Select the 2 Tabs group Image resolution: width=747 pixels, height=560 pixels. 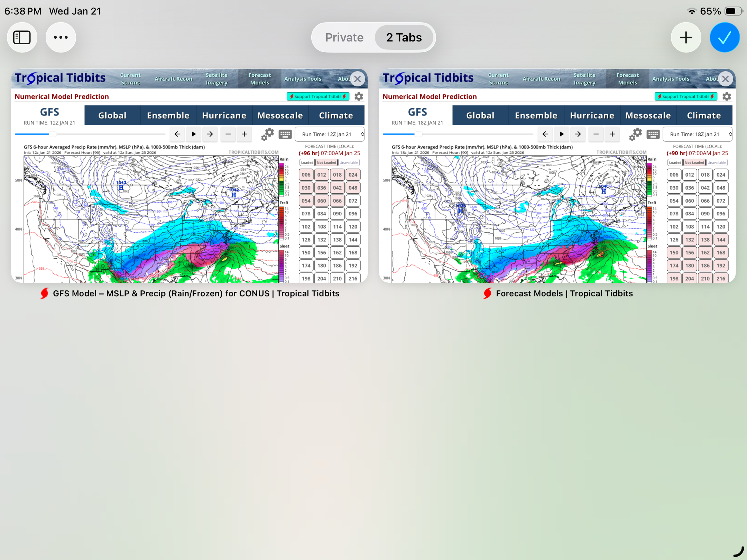[404, 37]
